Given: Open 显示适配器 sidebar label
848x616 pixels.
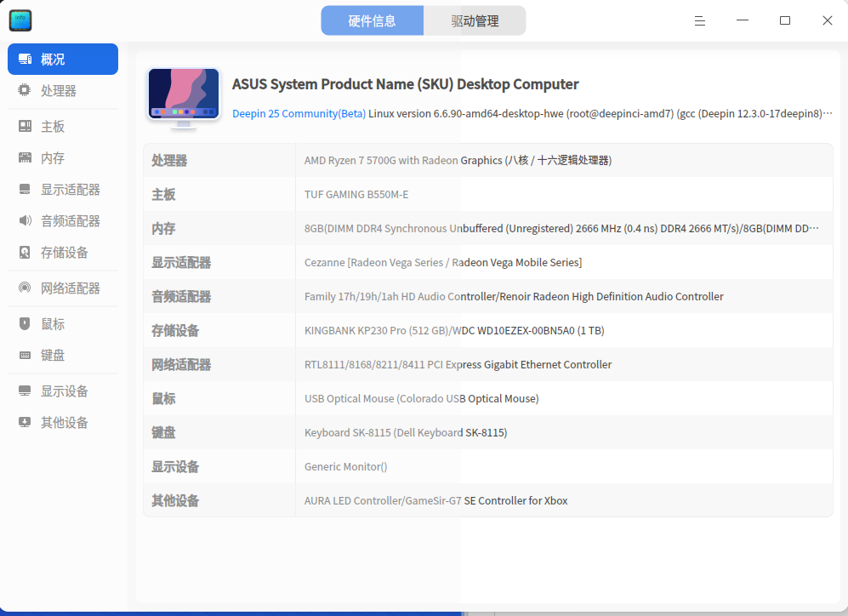Looking at the screenshot, I should (71, 189).
